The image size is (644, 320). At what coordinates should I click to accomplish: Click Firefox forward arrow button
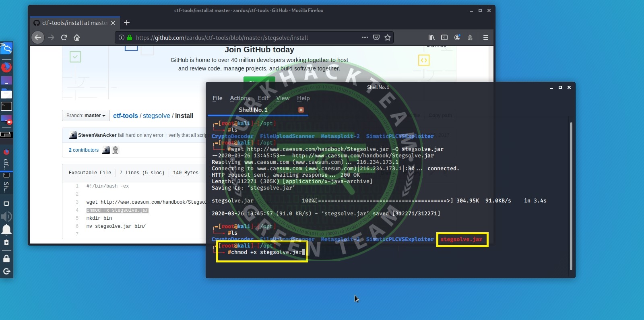(x=51, y=37)
